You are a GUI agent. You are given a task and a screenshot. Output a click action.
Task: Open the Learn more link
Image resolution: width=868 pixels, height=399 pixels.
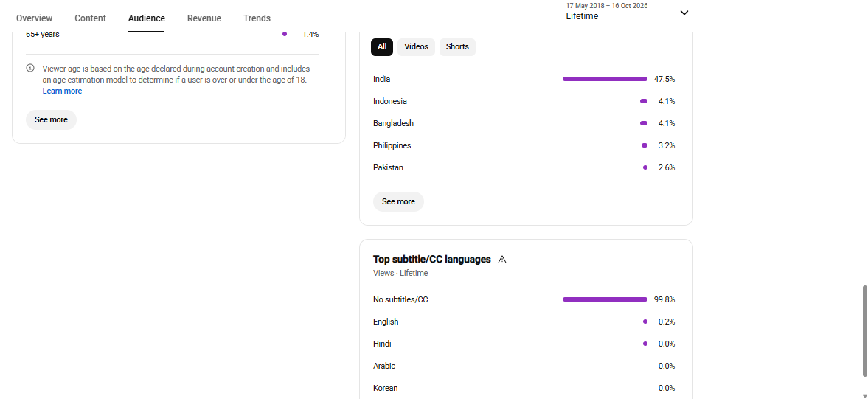pyautogui.click(x=62, y=91)
